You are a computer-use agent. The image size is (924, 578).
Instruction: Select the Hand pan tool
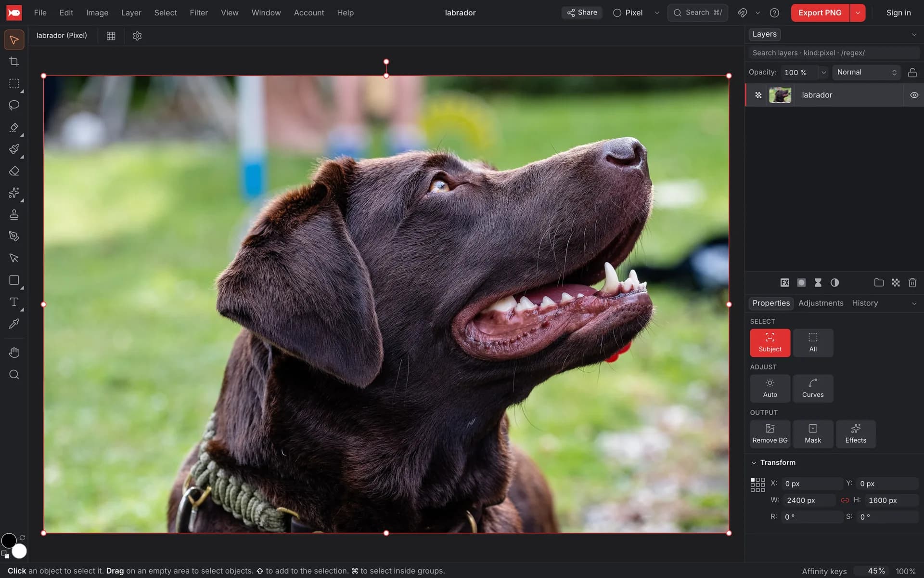pyautogui.click(x=14, y=353)
